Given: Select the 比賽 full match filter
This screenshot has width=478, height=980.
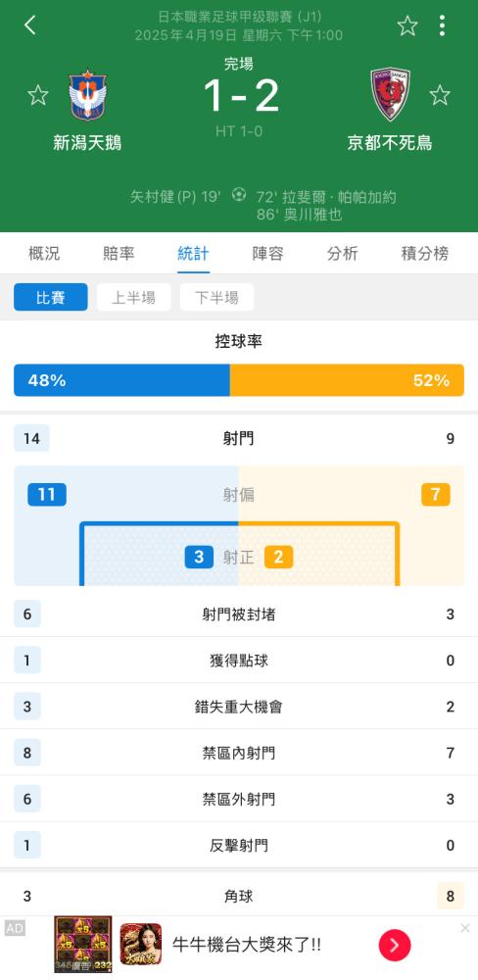Looking at the screenshot, I should [x=51, y=298].
